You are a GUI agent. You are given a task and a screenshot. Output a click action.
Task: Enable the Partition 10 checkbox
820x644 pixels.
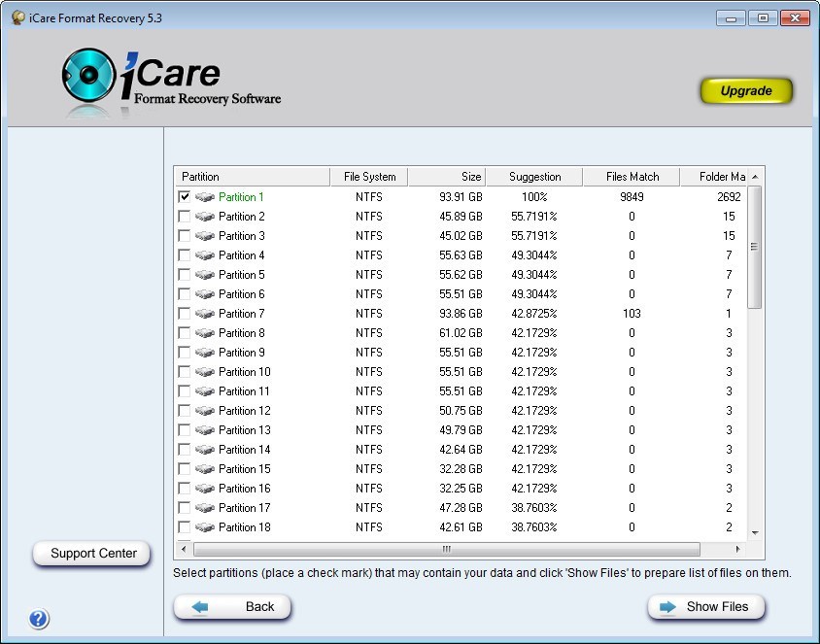tap(184, 372)
